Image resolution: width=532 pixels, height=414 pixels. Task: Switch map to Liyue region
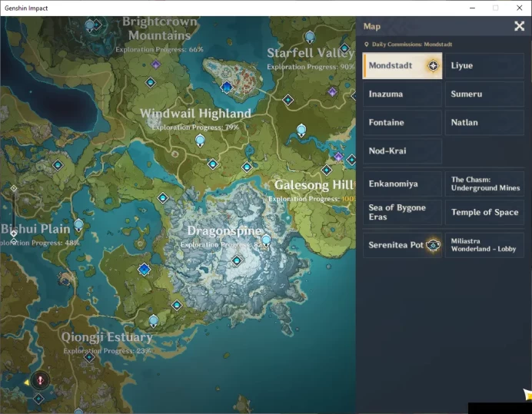pyautogui.click(x=484, y=66)
